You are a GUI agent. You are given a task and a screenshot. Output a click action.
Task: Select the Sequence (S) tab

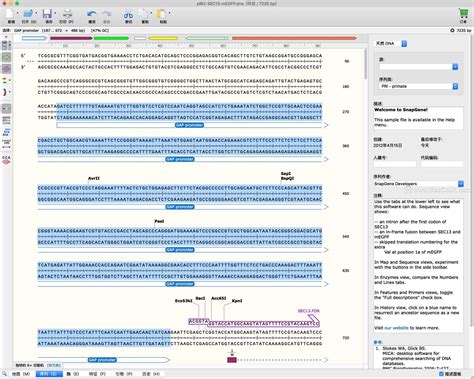tap(49, 374)
